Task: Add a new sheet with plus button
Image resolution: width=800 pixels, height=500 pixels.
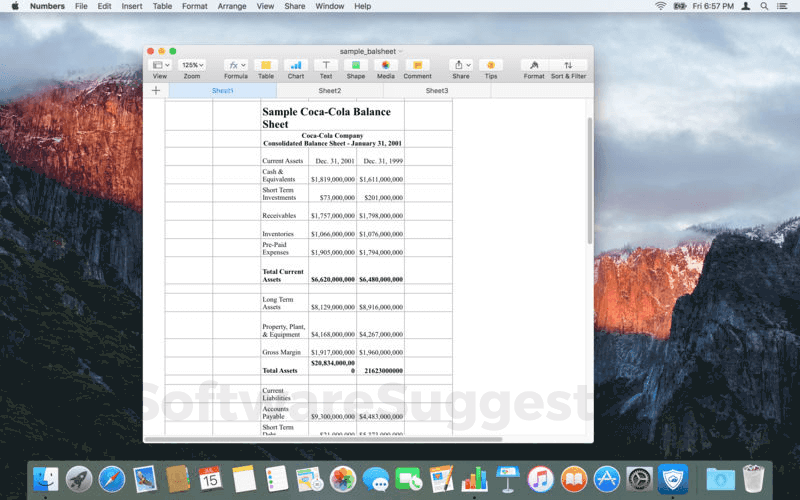Action: click(156, 91)
